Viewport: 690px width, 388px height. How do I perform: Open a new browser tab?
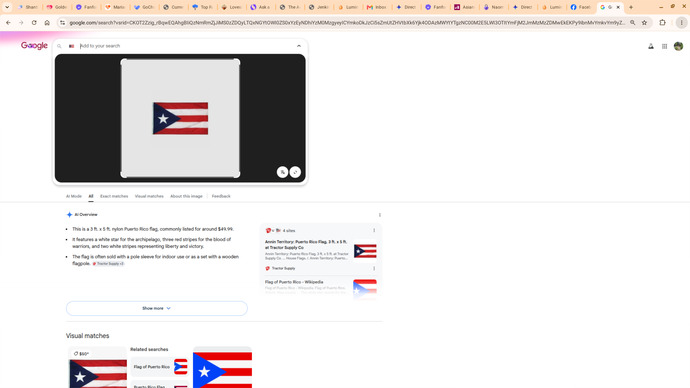click(x=631, y=7)
